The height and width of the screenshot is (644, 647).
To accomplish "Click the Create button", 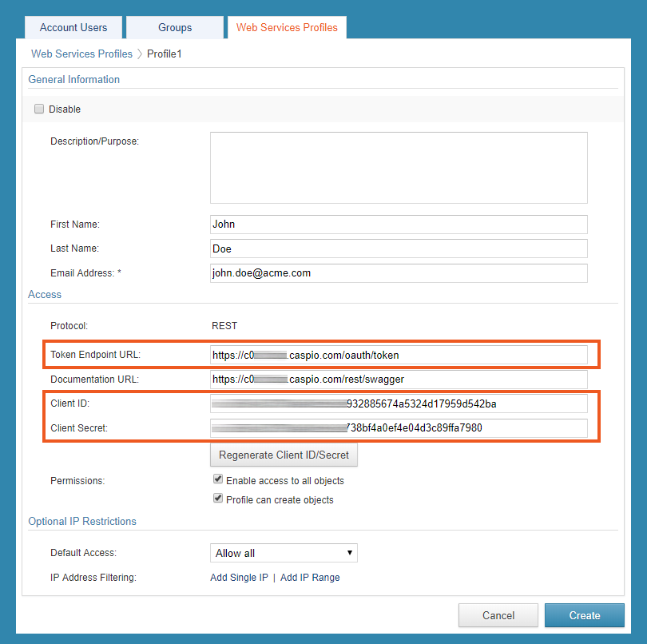I will click(584, 615).
